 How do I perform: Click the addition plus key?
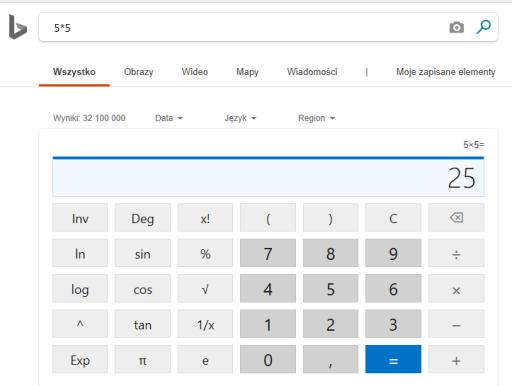click(x=456, y=359)
